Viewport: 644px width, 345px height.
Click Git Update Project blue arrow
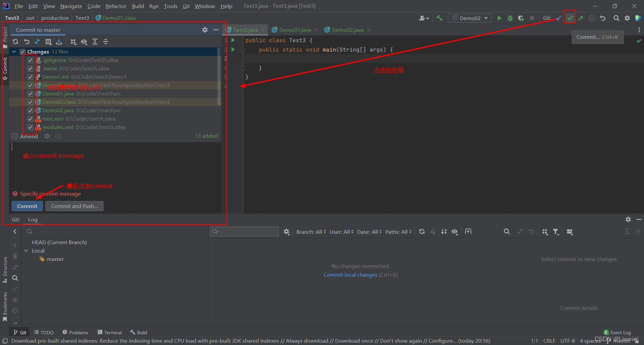[x=559, y=18]
